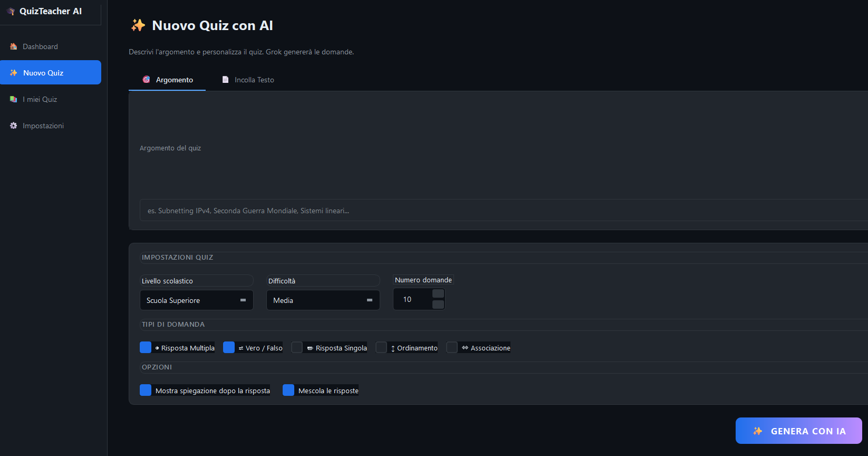868x456 pixels.
Task: Enable Associazione question type
Action: (x=452, y=347)
